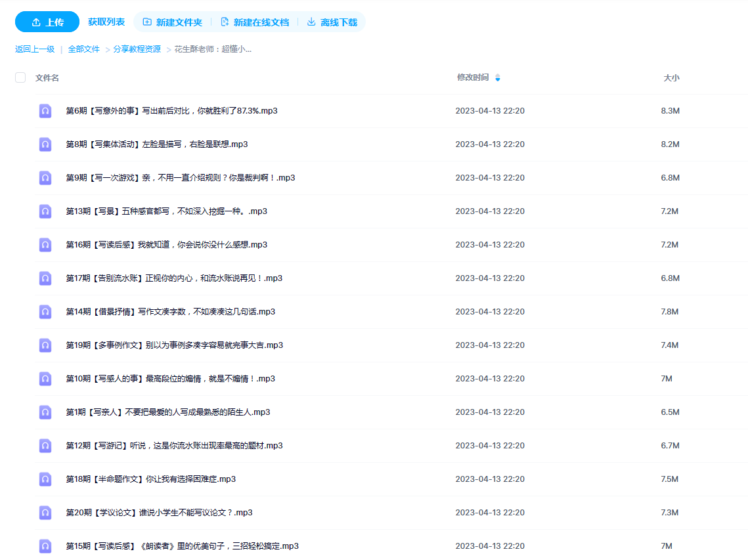Click the audio icon for 第14期 file
The width and height of the screenshot is (748, 560).
(45, 311)
